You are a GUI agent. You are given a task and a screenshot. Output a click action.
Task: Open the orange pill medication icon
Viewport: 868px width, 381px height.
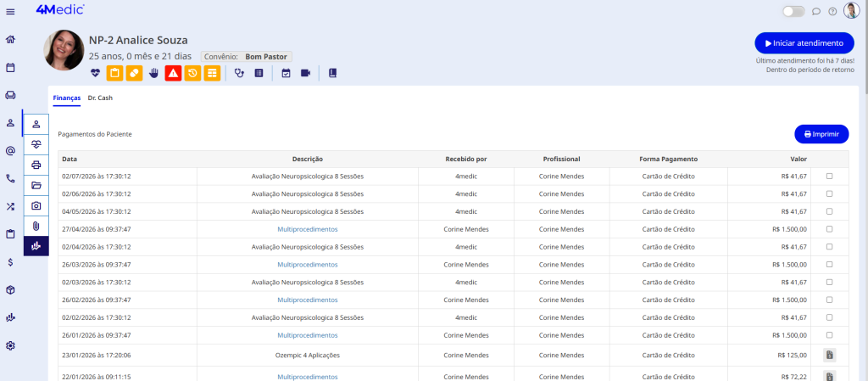134,73
